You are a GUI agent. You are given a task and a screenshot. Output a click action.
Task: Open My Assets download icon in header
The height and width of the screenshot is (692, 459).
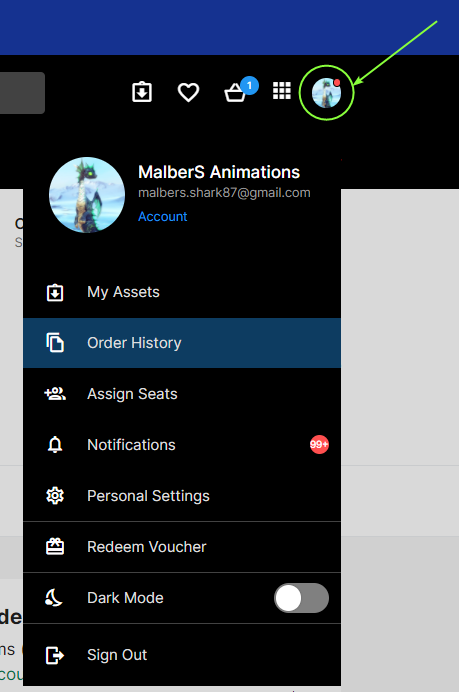(x=142, y=92)
